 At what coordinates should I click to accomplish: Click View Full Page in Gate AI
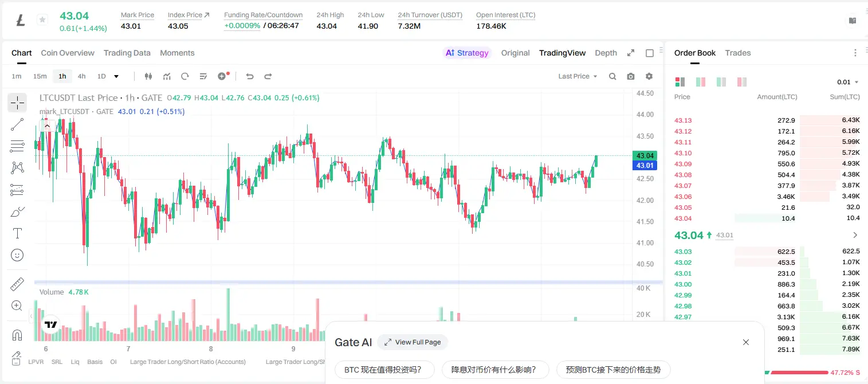[413, 342]
